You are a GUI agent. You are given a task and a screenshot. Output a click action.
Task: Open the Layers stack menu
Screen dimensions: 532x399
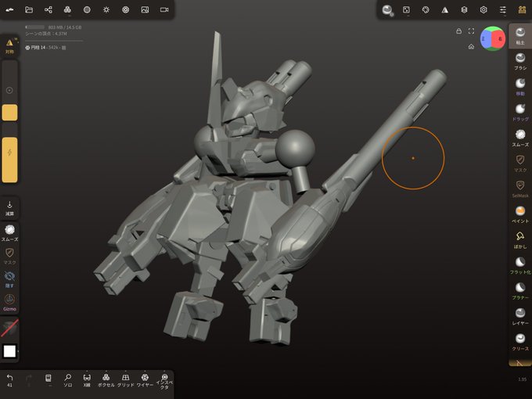click(464, 10)
